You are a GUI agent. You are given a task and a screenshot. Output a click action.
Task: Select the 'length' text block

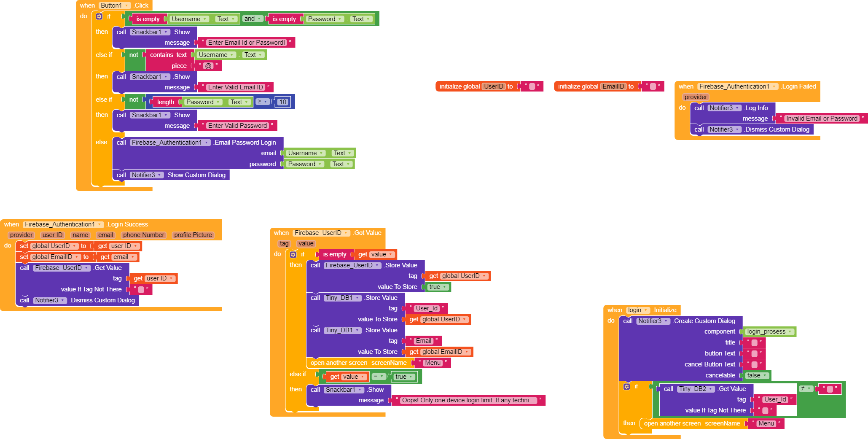pos(165,102)
